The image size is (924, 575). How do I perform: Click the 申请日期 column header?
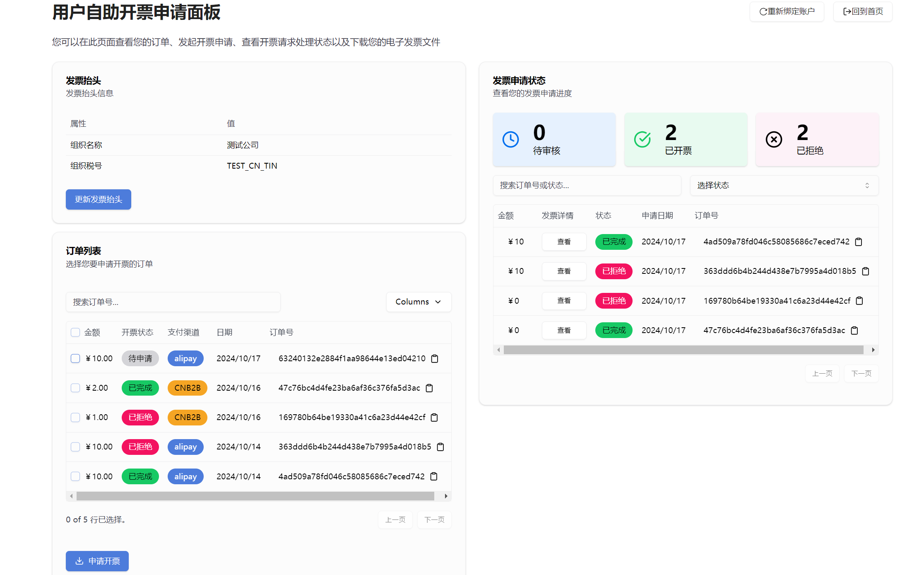tap(657, 215)
